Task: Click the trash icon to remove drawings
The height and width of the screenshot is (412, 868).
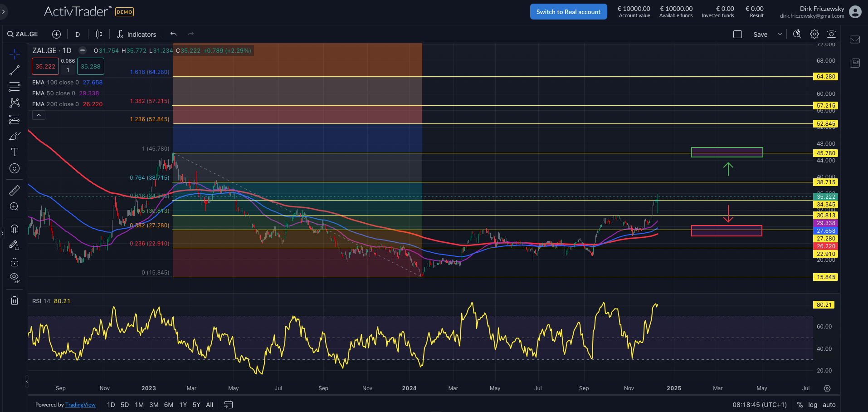Action: pos(15,300)
